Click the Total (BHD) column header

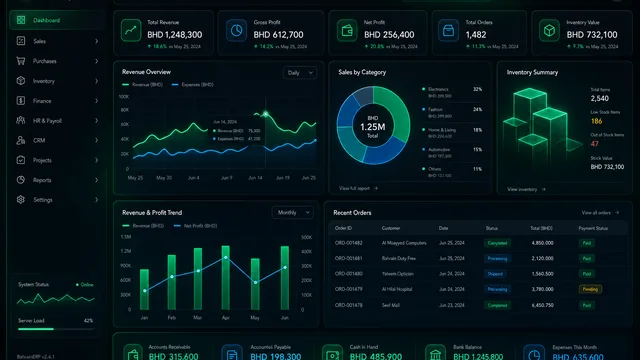(x=541, y=228)
